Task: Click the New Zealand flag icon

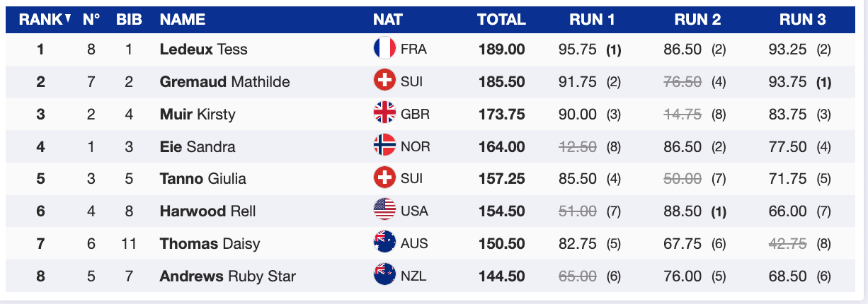Action: 384,276
